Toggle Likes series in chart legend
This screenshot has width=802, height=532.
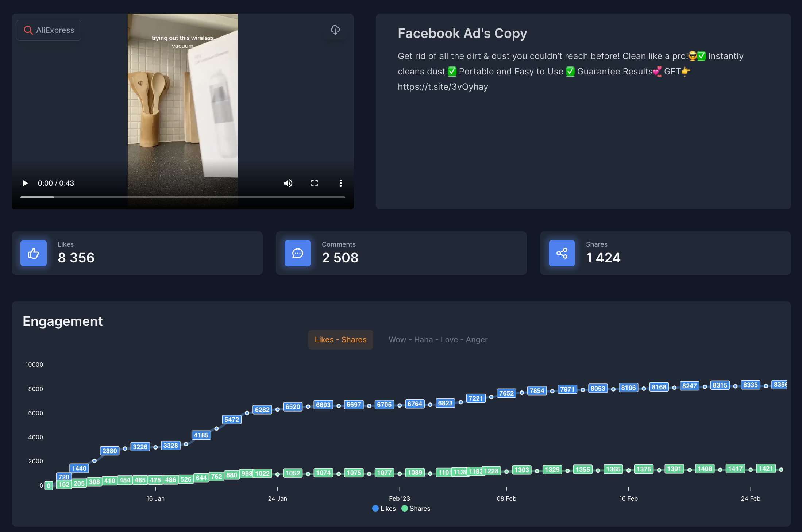tap(388, 509)
